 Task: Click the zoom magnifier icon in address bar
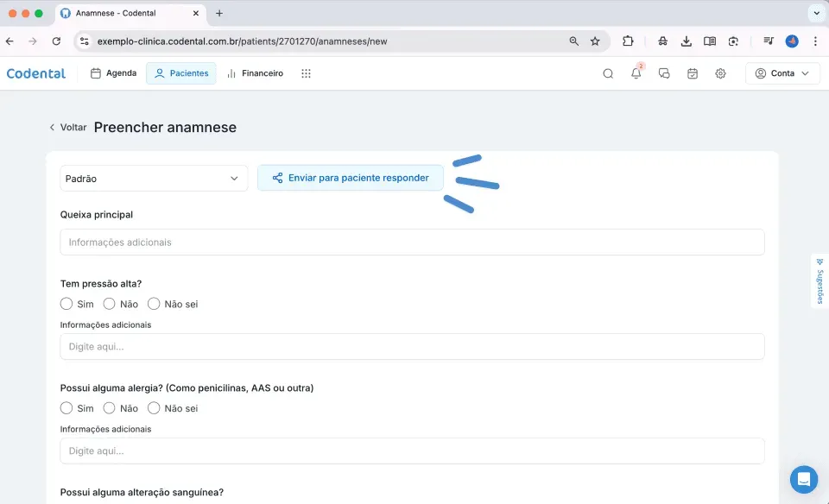pos(573,41)
